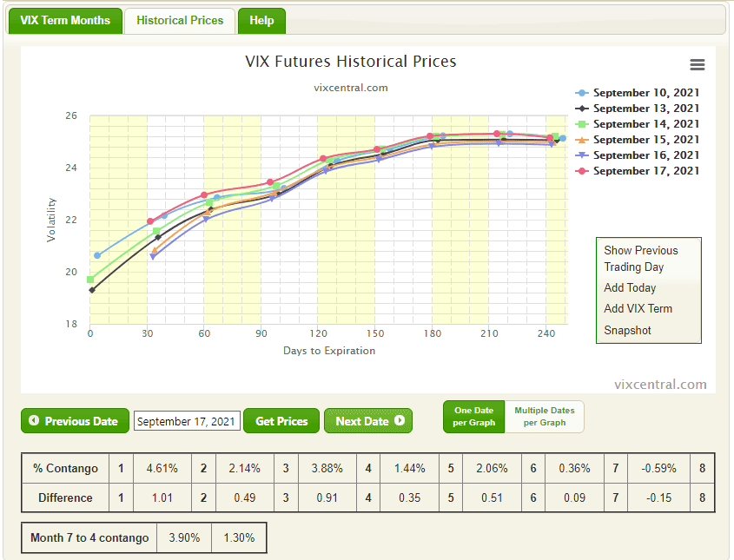
Task: Click the September 15, 2021 legend marker
Action: click(x=582, y=140)
